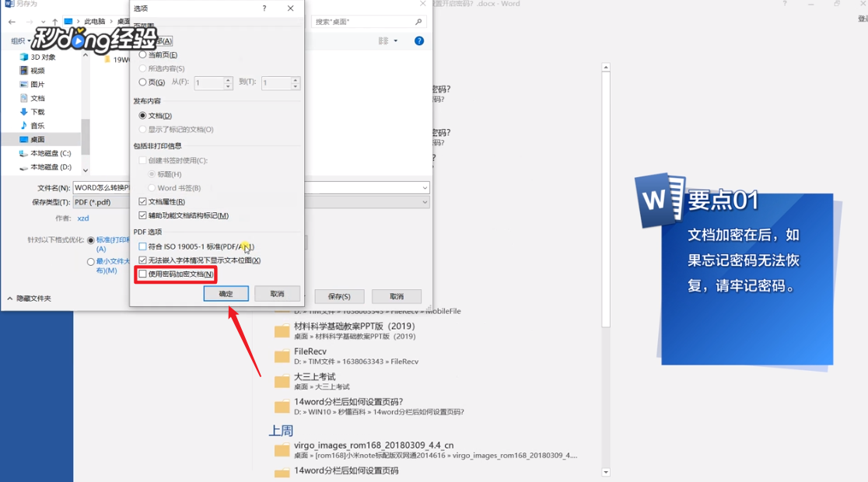Click the back navigation arrow

pos(11,21)
